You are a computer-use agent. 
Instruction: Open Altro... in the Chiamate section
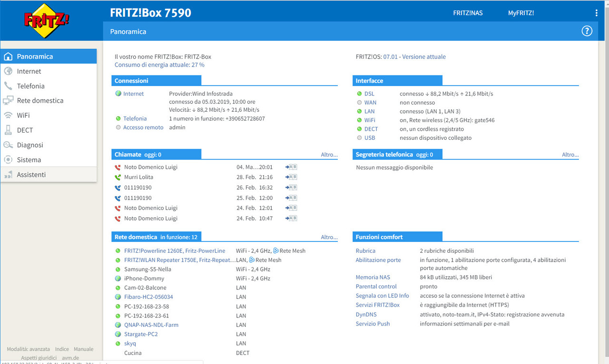pos(329,154)
